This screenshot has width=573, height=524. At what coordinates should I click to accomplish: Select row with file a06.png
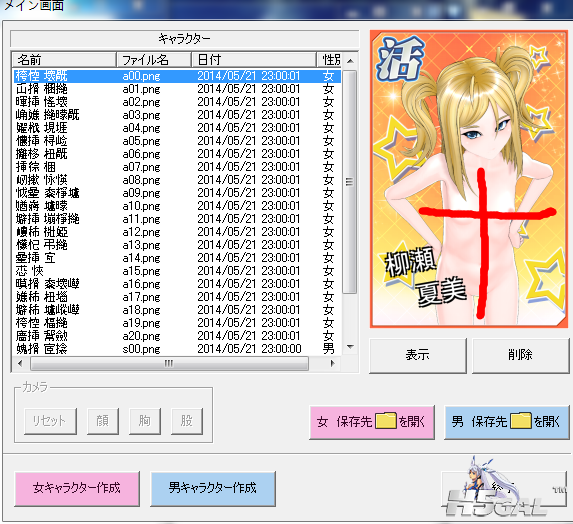[x=177, y=154]
